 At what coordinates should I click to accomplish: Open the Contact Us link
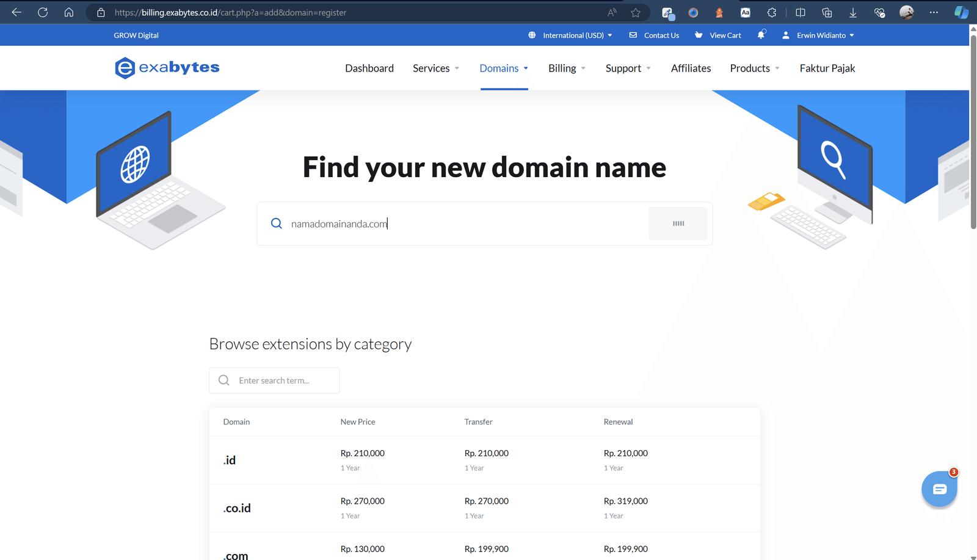point(661,35)
